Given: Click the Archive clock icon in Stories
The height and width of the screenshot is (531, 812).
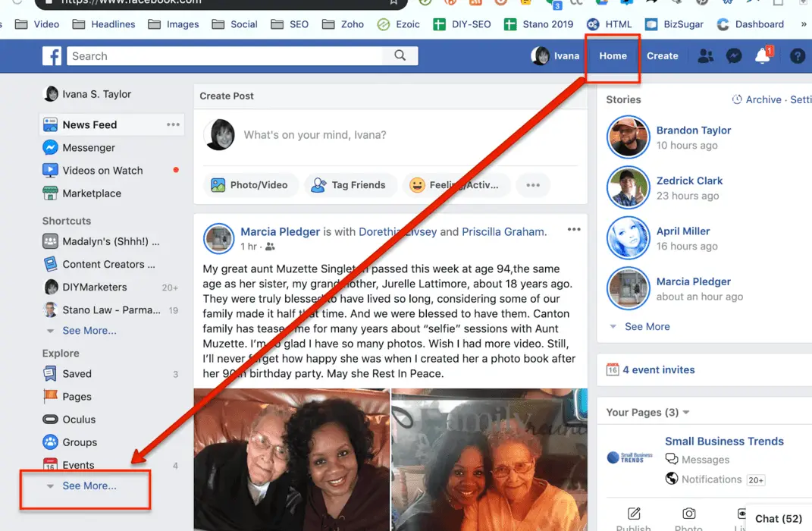Looking at the screenshot, I should point(737,99).
